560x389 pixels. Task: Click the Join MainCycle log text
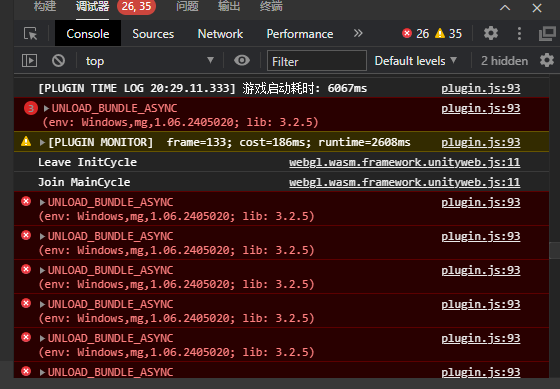84,182
